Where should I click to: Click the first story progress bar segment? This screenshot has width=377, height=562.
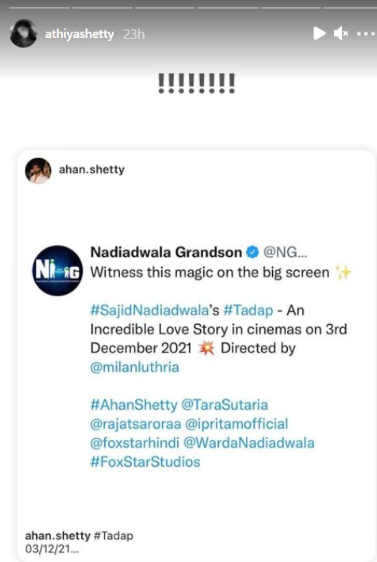pos(39,8)
